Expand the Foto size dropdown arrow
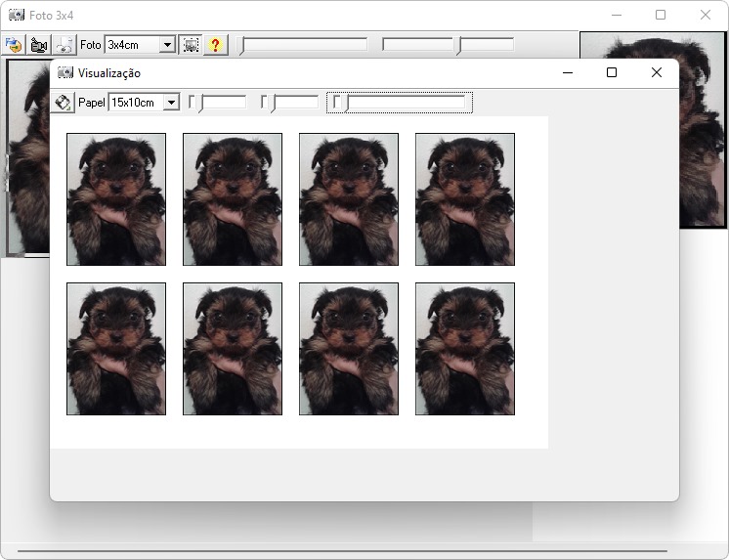This screenshot has width=729, height=560. point(167,45)
